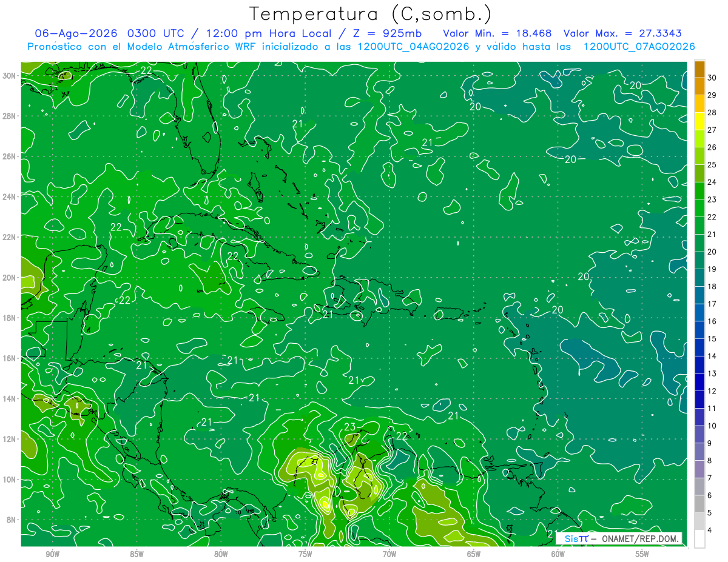Image resolution: width=728 pixels, height=562 pixels.
Task: Click the color bar scale label "27"
Action: pos(712,130)
